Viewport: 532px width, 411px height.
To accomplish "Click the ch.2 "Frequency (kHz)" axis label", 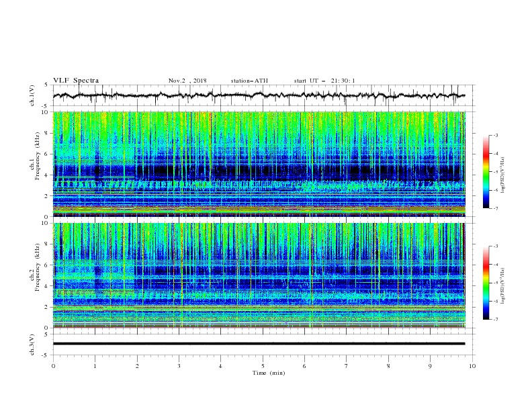I will coord(38,267).
